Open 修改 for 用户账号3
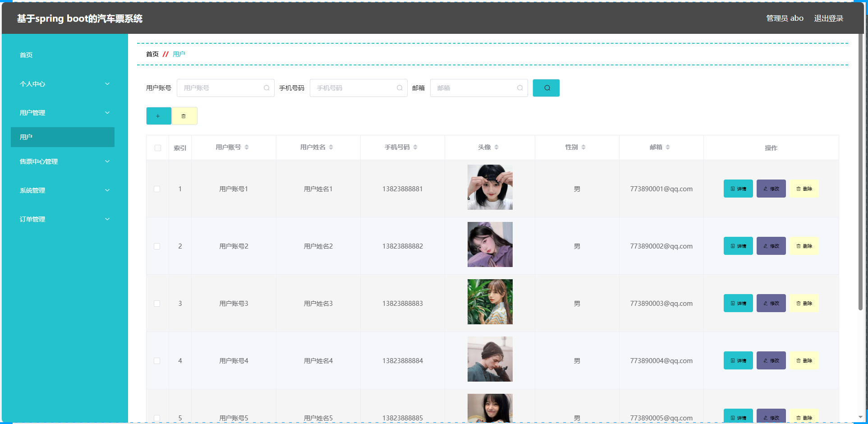868x424 pixels. pyautogui.click(x=771, y=303)
